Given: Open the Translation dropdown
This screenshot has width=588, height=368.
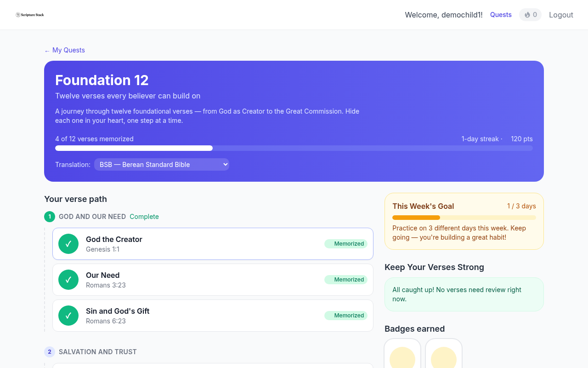Looking at the screenshot, I should tap(162, 164).
